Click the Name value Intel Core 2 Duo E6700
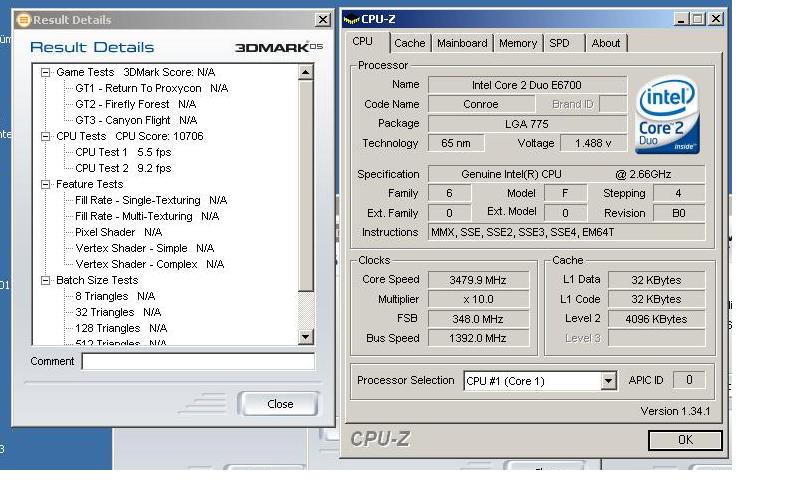This screenshot has height=500, width=800. (527, 85)
